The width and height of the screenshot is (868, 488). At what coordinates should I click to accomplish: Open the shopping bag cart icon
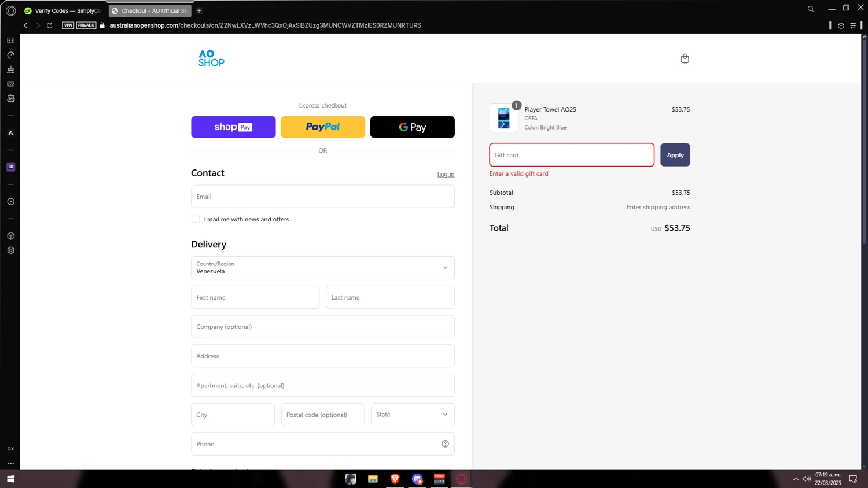pos(685,58)
